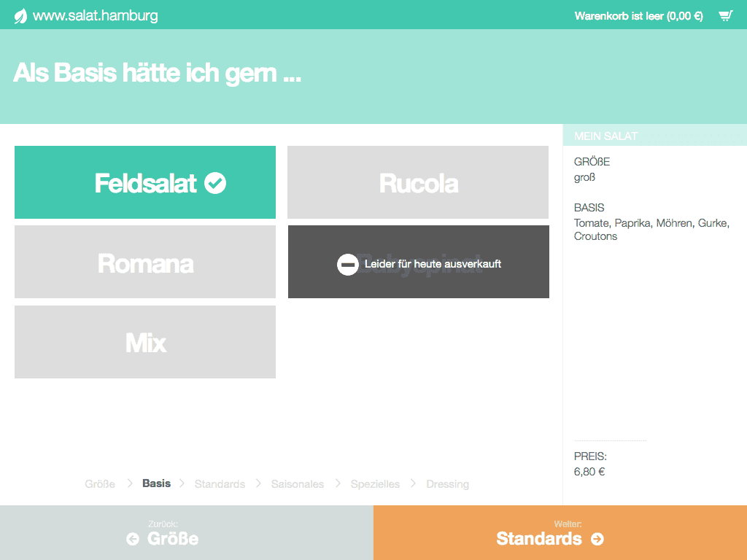This screenshot has height=560, width=747.
Task: Click the forward arrow icon next to Standards
Action: click(596, 539)
